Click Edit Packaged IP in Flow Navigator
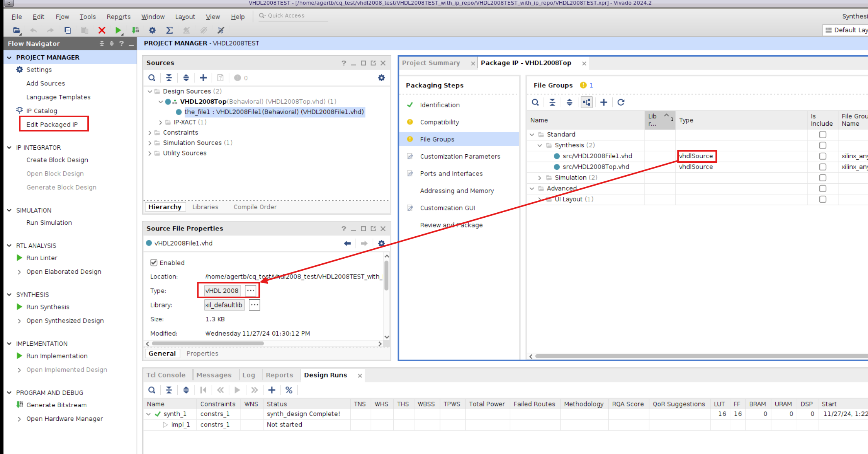This screenshot has width=868, height=454. point(52,125)
